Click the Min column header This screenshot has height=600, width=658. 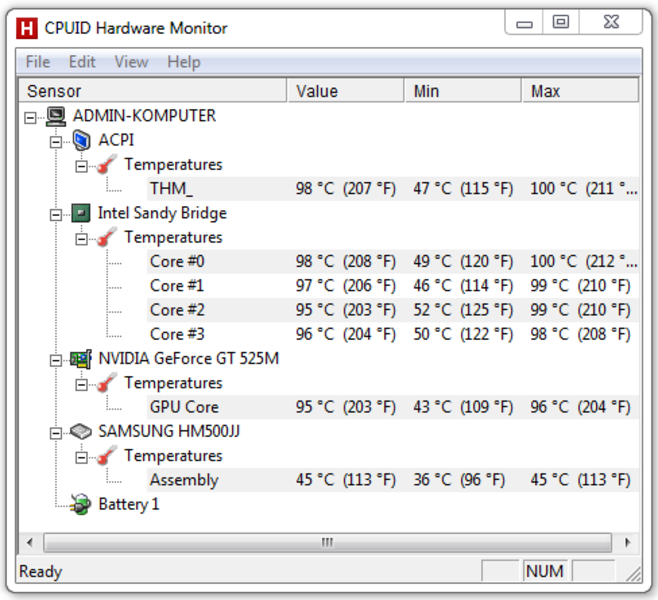pos(463,91)
